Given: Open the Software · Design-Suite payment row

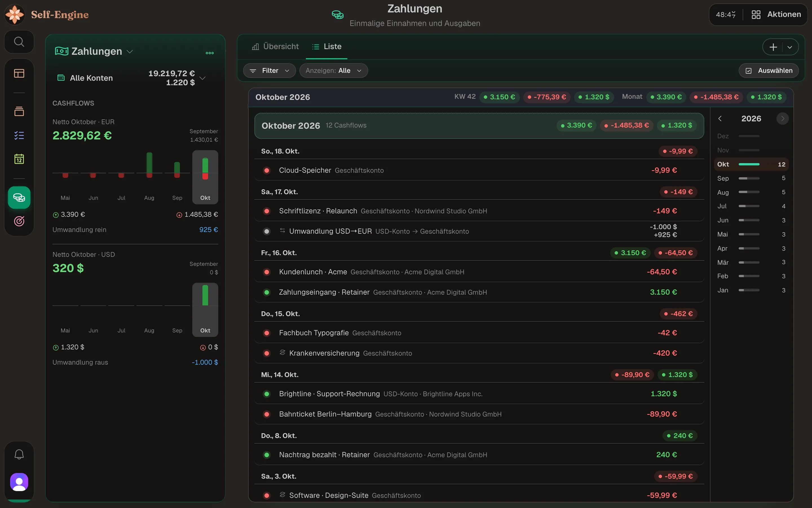Looking at the screenshot, I should (x=479, y=495).
